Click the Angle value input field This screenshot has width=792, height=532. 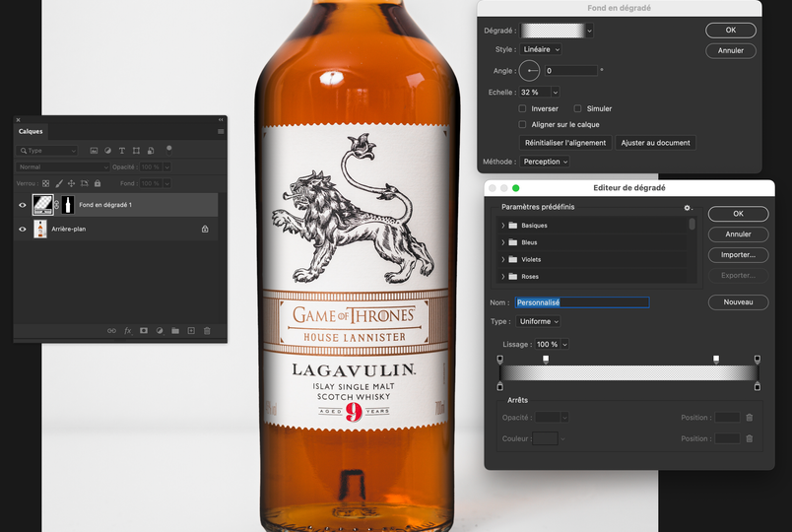click(x=570, y=71)
